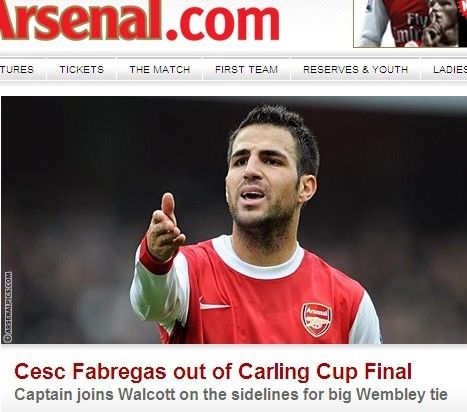467x412 pixels.
Task: Open the Reserves & Youth section
Action: [355, 69]
